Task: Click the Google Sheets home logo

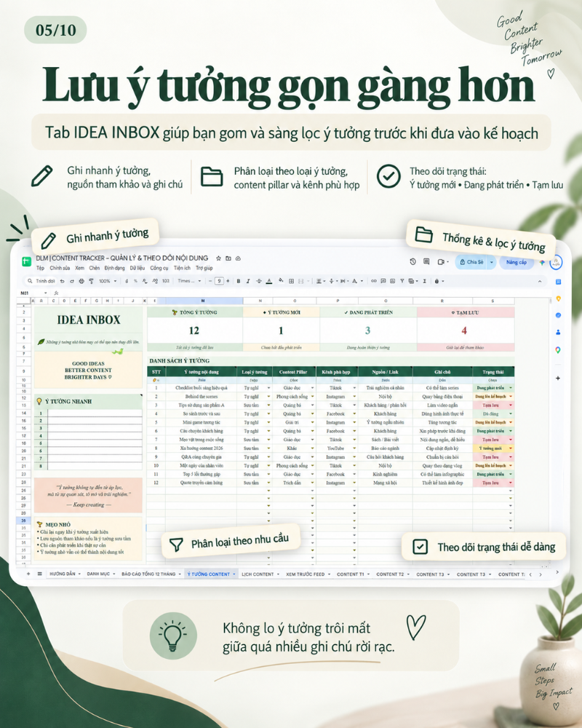Action: [26, 261]
